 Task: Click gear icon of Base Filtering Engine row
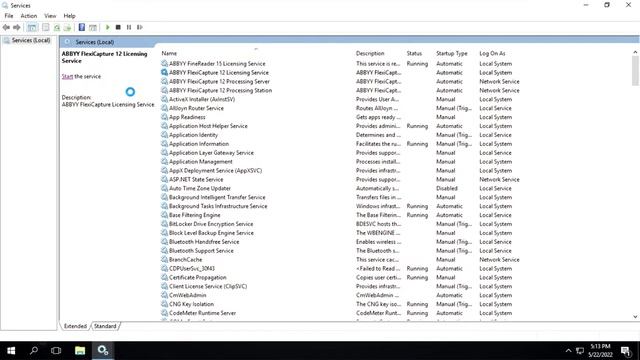(x=164, y=215)
